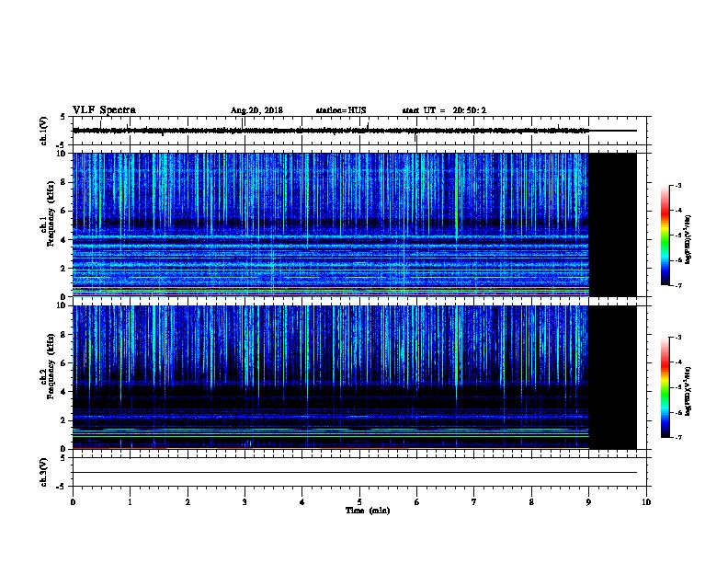Click the "-7" value on ch.2 colorbar

click(x=677, y=438)
